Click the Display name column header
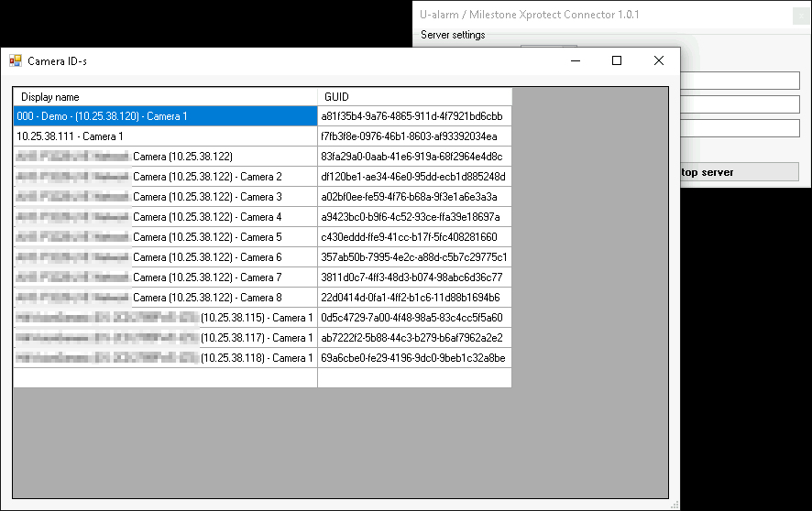The image size is (812, 511). coord(165,97)
